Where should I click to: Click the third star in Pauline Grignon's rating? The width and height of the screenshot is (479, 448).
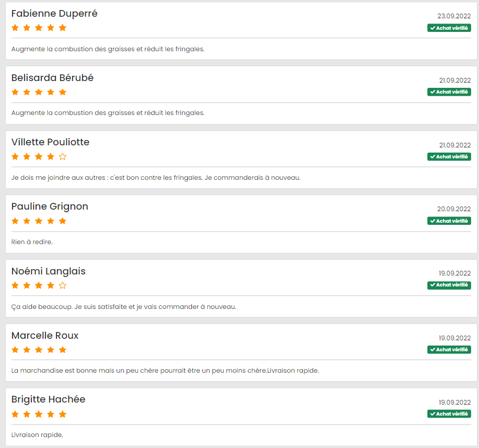click(38, 221)
